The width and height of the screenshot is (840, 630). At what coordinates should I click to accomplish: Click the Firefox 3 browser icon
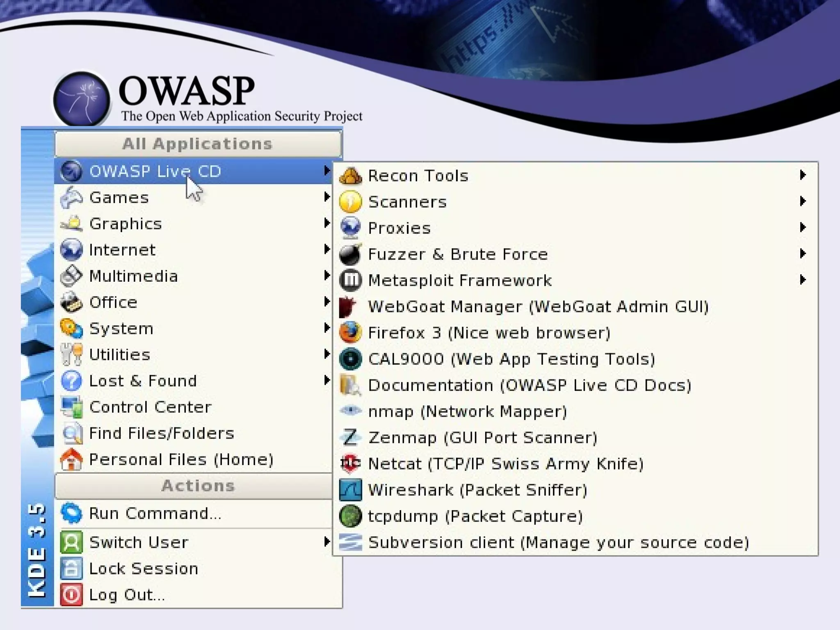coord(350,332)
